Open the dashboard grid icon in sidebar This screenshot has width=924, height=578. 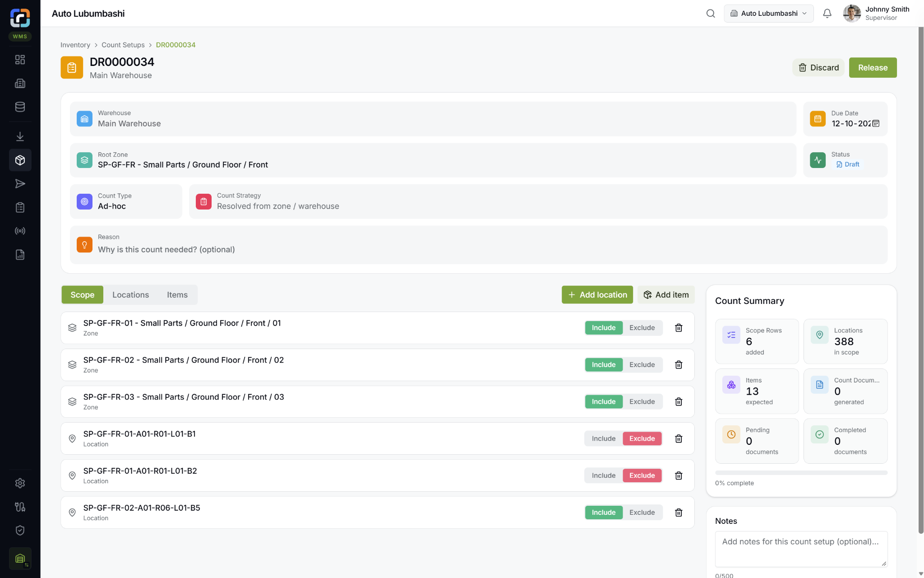[x=20, y=60]
